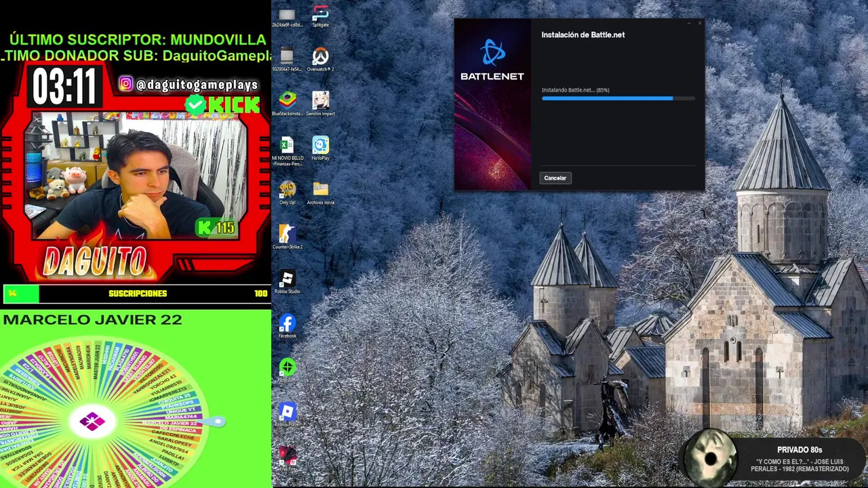The height and width of the screenshot is (488, 868).
Task: Click the Instalando Battle.net status text
Action: coord(575,90)
